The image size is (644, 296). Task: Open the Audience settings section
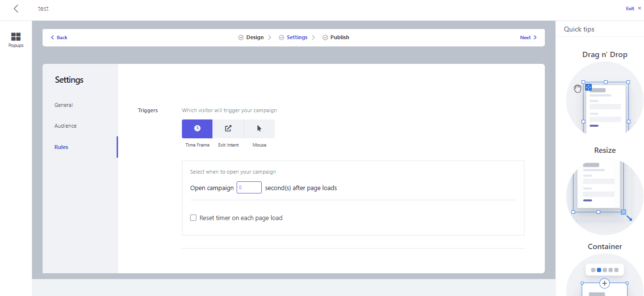(x=66, y=126)
